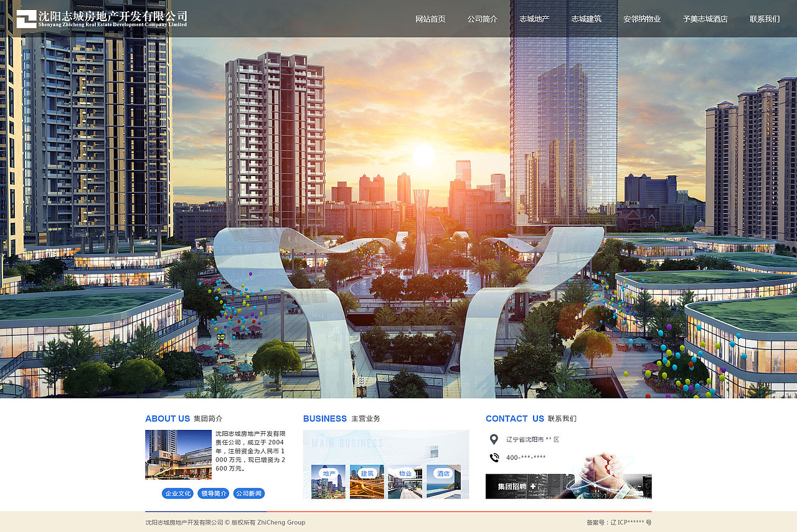Screen dimensions: 797x532
Task: Select the 建筑 business thumbnail
Action: (x=367, y=482)
